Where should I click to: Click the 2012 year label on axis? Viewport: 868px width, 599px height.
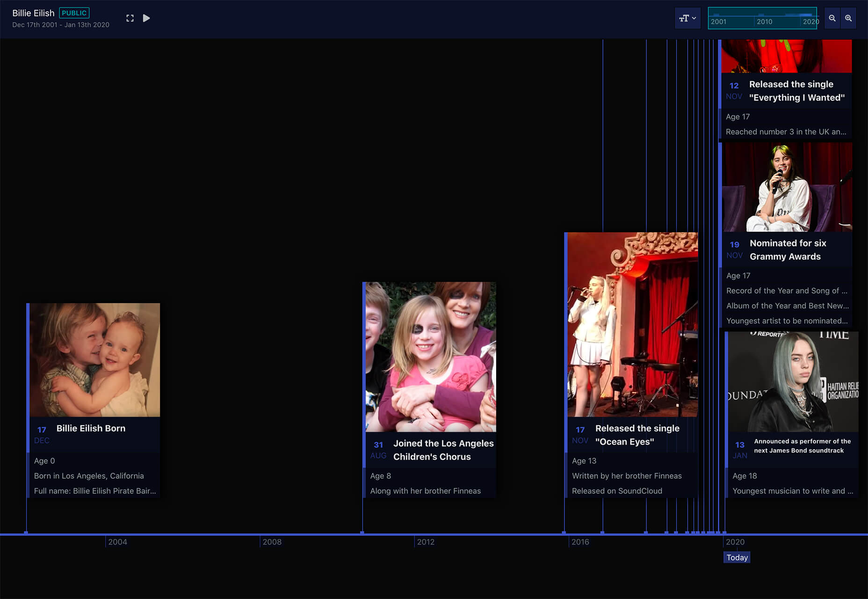pyautogui.click(x=426, y=542)
